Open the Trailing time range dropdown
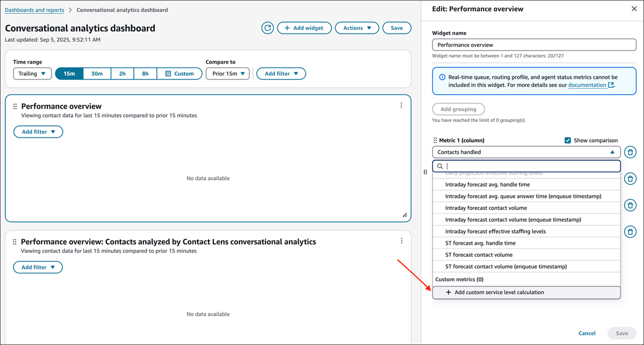This screenshot has height=345, width=644. point(33,74)
